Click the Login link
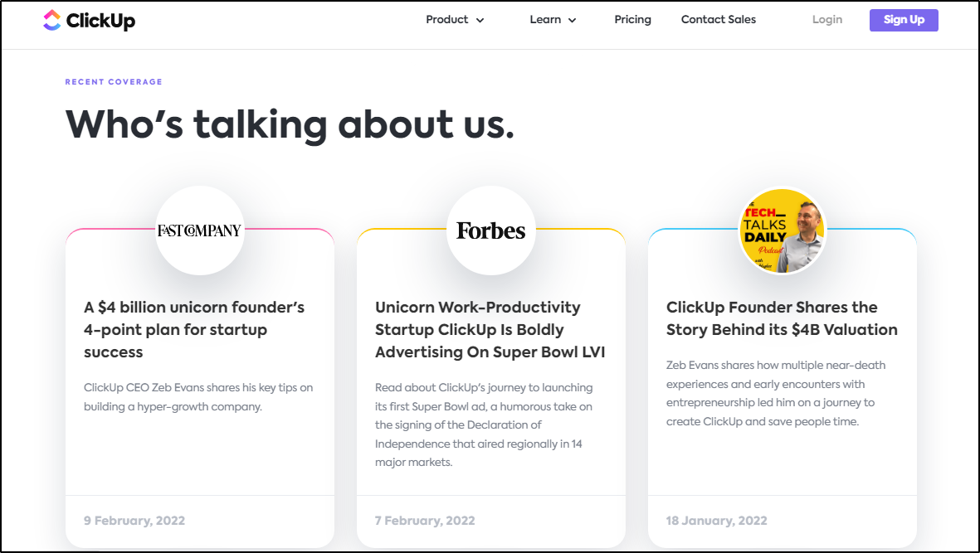 click(826, 20)
